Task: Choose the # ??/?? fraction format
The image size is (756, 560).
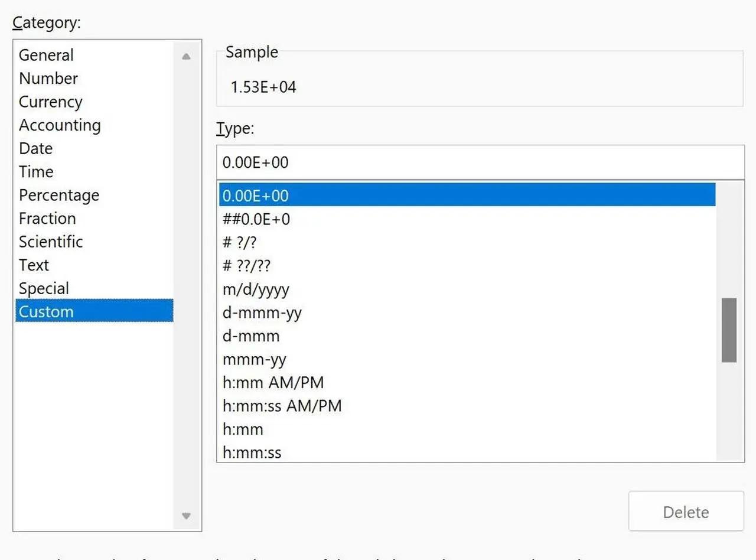Action: pyautogui.click(x=467, y=266)
